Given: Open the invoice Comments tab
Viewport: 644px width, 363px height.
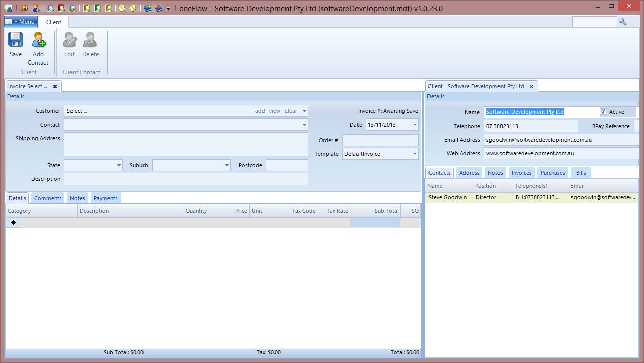Looking at the screenshot, I should pos(48,198).
